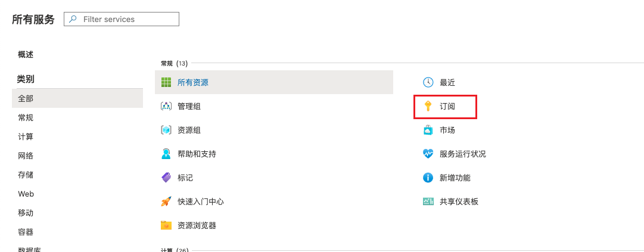Choose the 网络 category

[x=26, y=155]
